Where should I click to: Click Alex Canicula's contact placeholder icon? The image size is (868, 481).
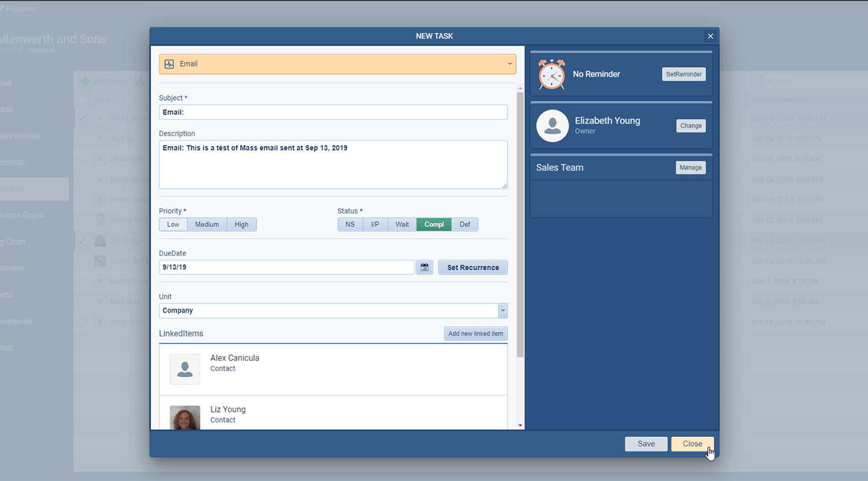pyautogui.click(x=185, y=369)
